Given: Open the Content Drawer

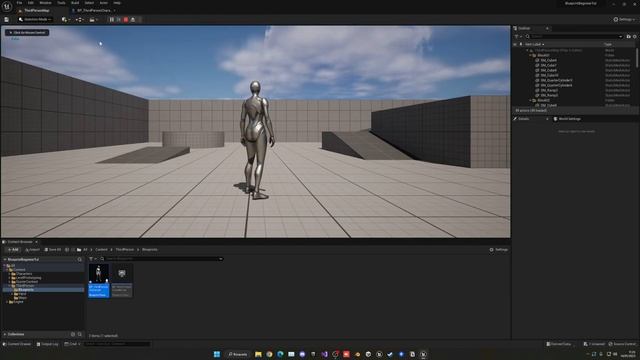Looking at the screenshot, I should tap(17, 344).
